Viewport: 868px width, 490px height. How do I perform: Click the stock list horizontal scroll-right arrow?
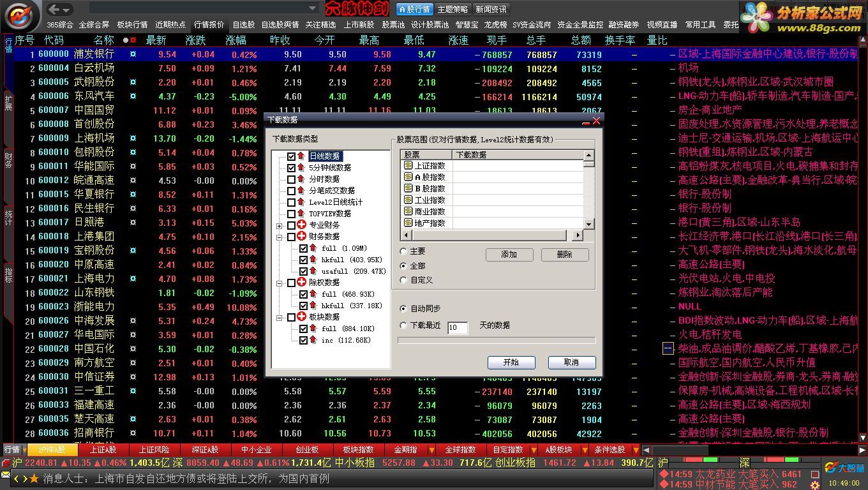click(578, 235)
